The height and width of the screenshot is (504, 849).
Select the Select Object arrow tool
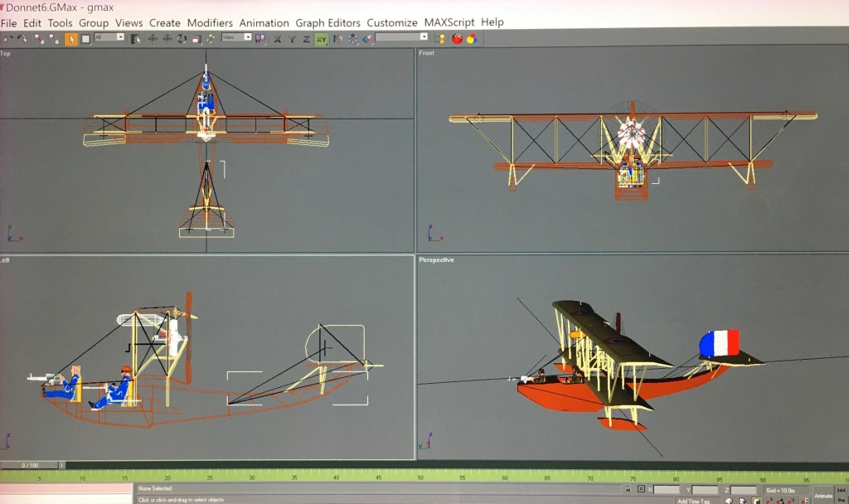coord(71,38)
